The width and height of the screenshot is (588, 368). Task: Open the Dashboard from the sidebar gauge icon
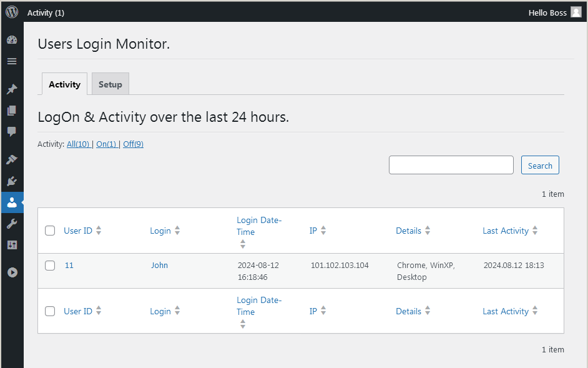[12, 39]
